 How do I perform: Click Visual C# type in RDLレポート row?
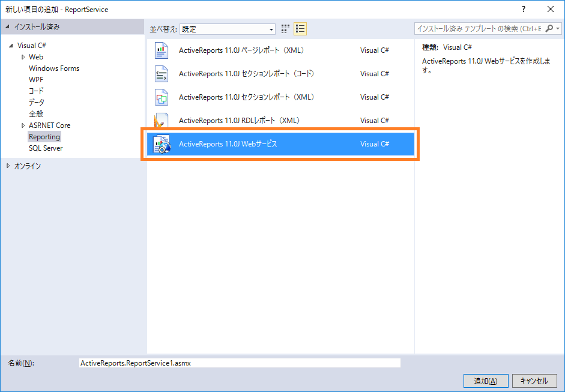pyautogui.click(x=375, y=121)
